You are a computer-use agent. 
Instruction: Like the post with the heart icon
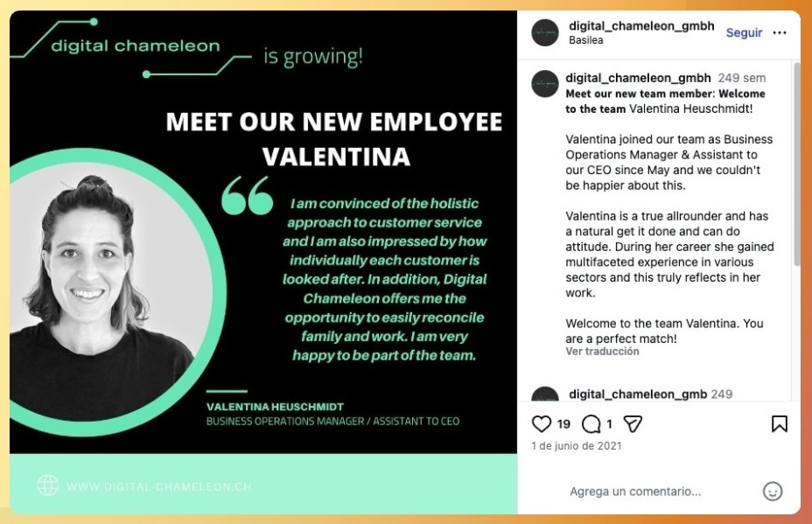542,424
